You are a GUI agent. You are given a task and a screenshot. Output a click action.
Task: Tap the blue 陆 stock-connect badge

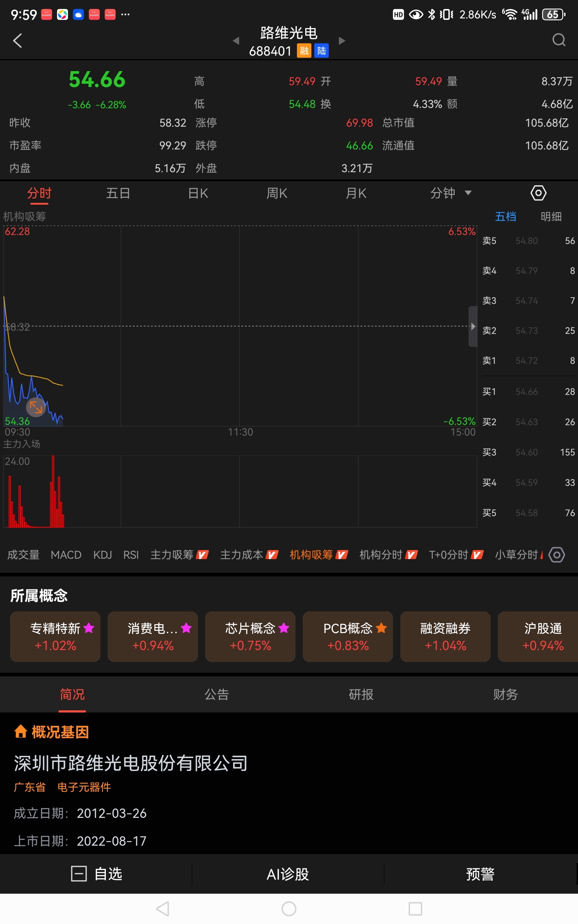click(x=322, y=51)
